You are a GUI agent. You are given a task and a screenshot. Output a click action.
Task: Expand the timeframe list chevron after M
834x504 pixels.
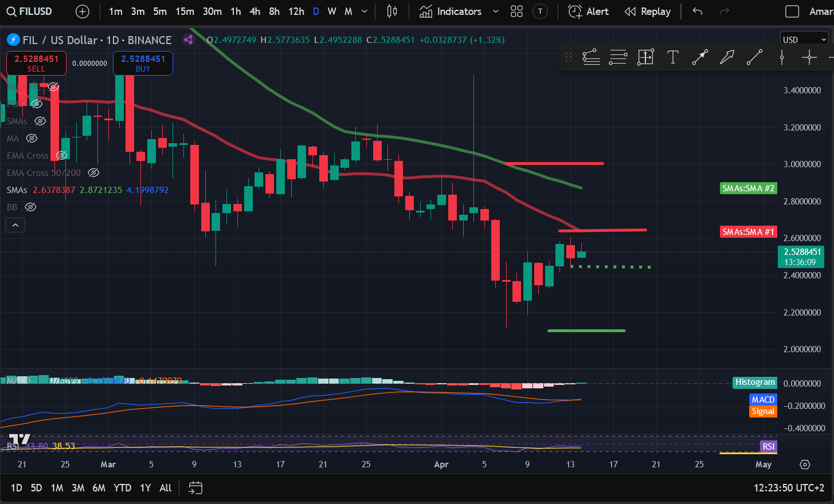(x=365, y=11)
